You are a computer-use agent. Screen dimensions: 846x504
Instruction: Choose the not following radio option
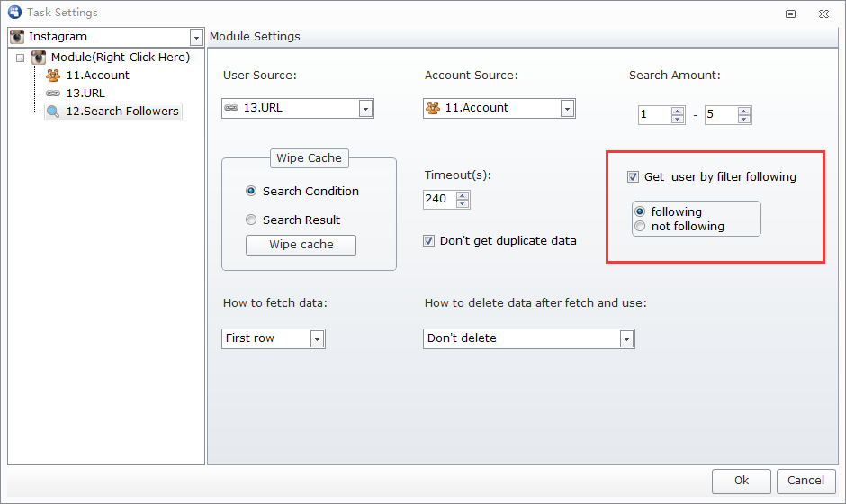tap(640, 227)
